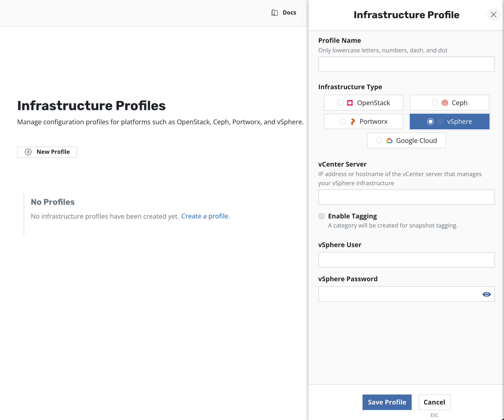Click the Google Cloud logo icon
Screen dimensions: 504x420
point(389,141)
